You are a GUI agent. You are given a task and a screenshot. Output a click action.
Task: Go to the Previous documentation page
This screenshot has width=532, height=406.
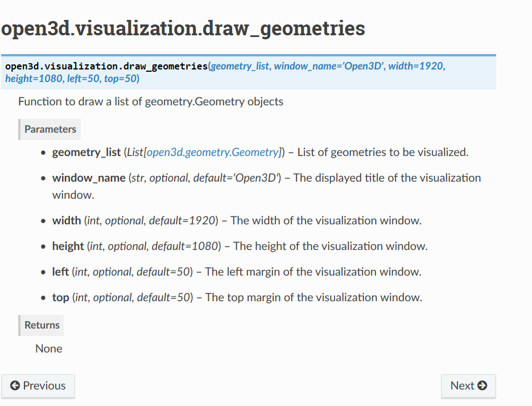click(x=38, y=386)
